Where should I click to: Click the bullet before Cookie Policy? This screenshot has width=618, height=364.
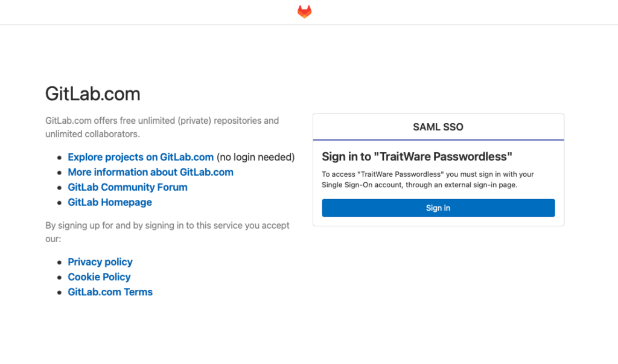tap(60, 277)
